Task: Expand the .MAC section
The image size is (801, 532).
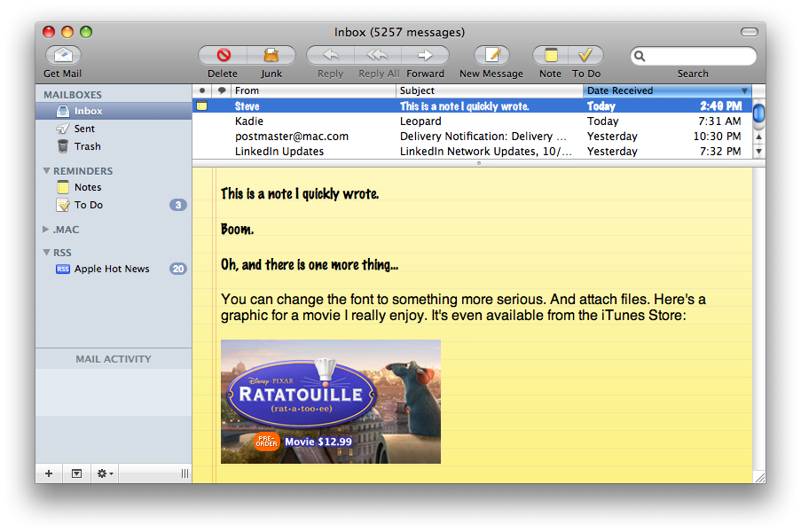Action: click(x=46, y=230)
